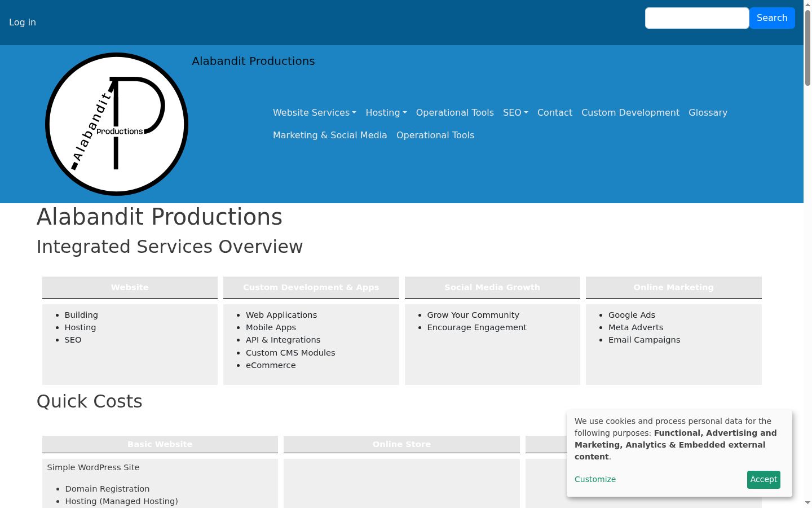Click the Log in link
The image size is (812, 508).
23,22
